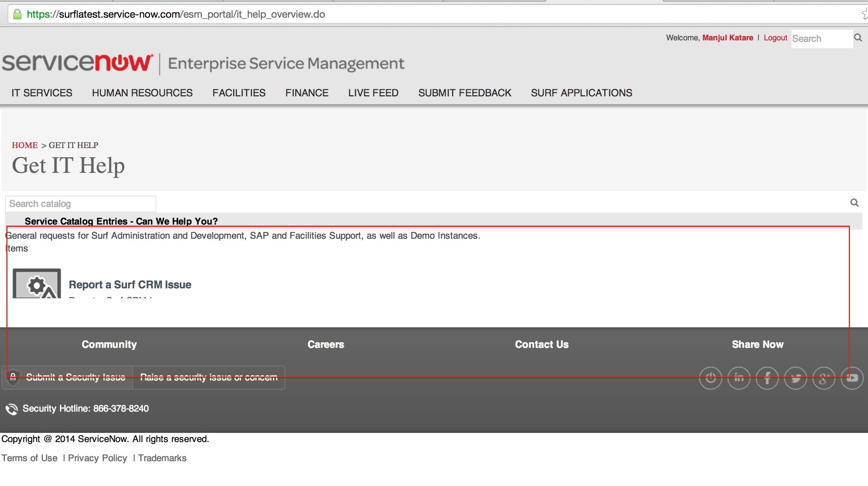This screenshot has width=868, height=486.
Task: Click the Twitter share icon
Action: click(x=795, y=378)
